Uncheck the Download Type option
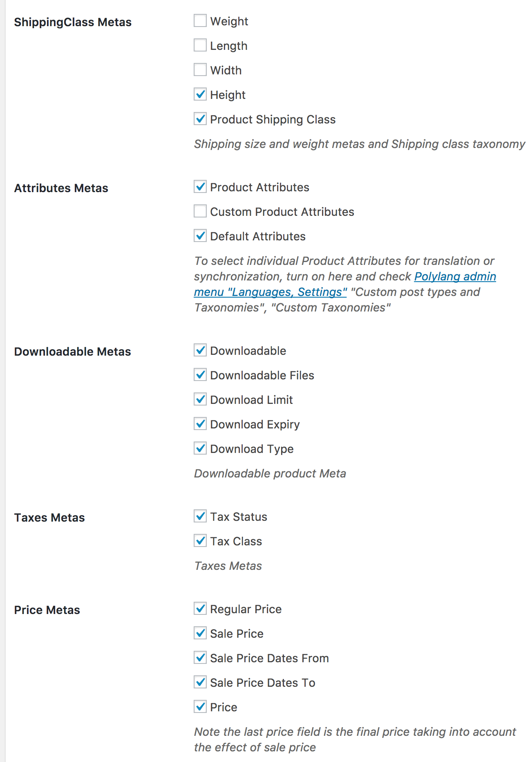Image resolution: width=532 pixels, height=762 pixels. [200, 448]
